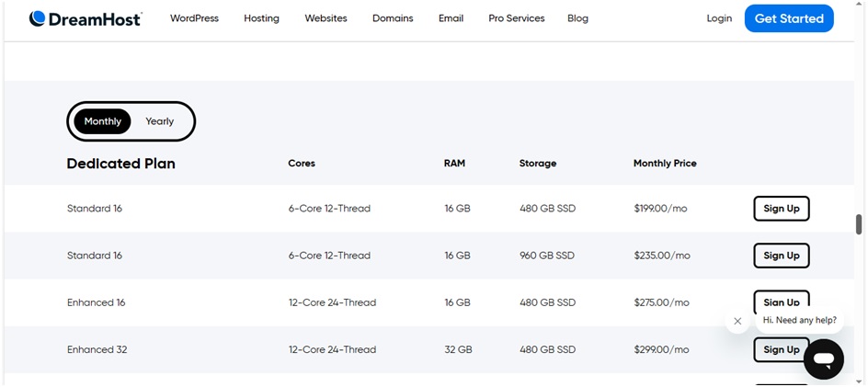Go to the Blog page
This screenshot has width=868, height=387.
(577, 18)
